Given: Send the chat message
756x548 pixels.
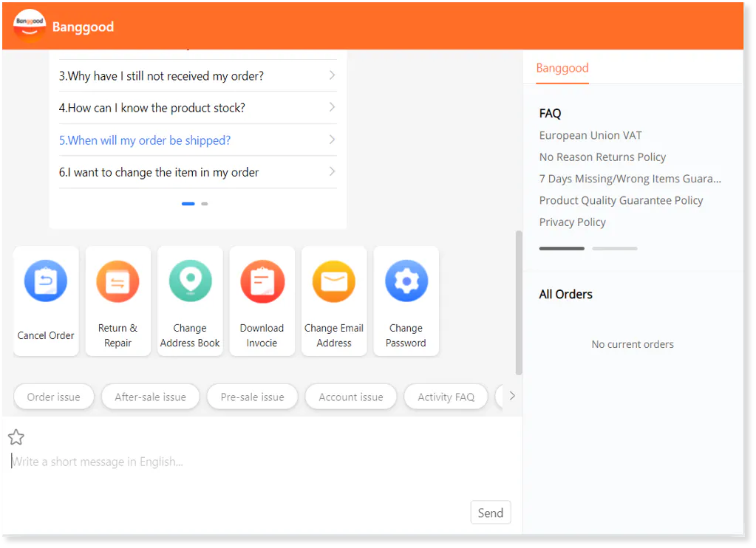Looking at the screenshot, I should tap(491, 513).
